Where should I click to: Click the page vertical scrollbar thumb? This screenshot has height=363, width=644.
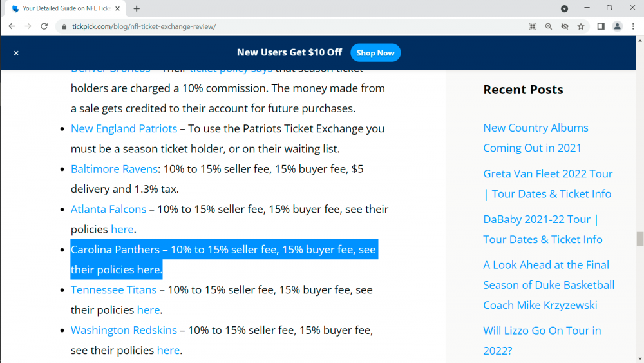pos(639,239)
